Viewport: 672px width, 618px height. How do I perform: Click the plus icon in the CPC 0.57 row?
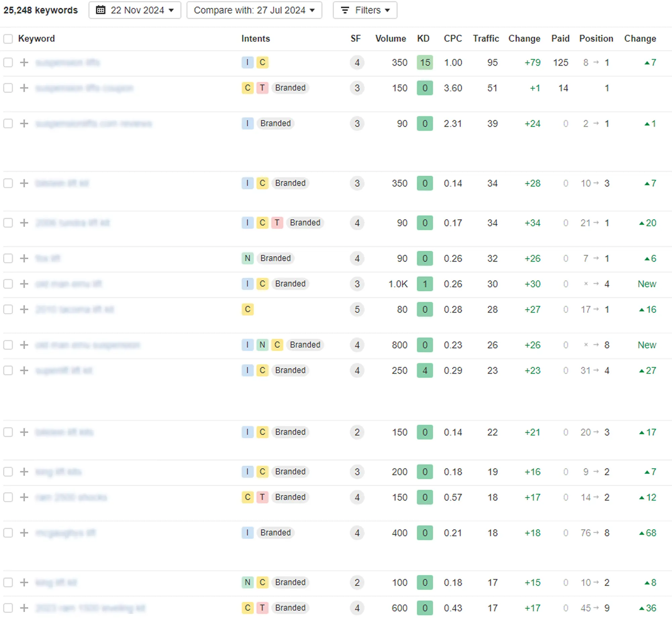(24, 497)
